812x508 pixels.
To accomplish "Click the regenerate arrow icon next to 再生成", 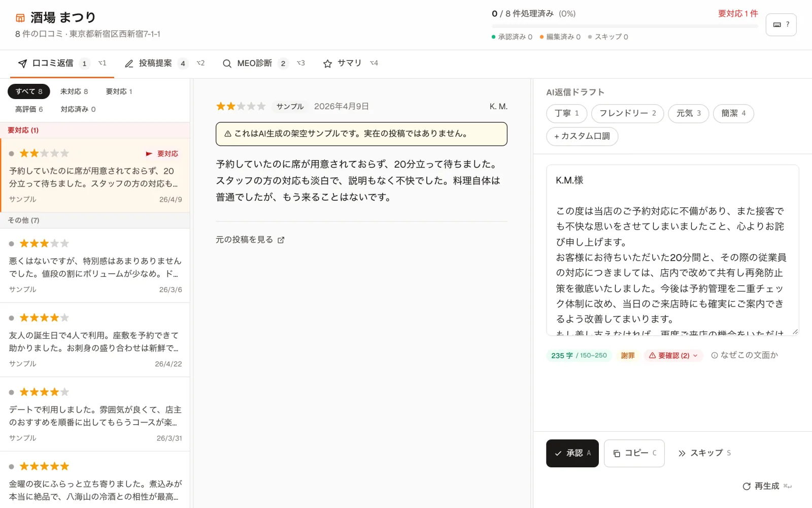I will click(x=747, y=486).
